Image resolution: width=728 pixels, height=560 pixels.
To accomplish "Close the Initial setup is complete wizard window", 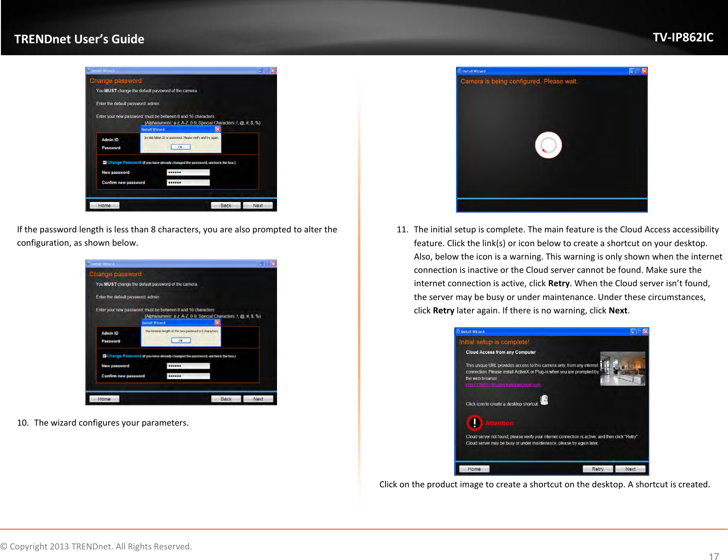I will 646,331.
